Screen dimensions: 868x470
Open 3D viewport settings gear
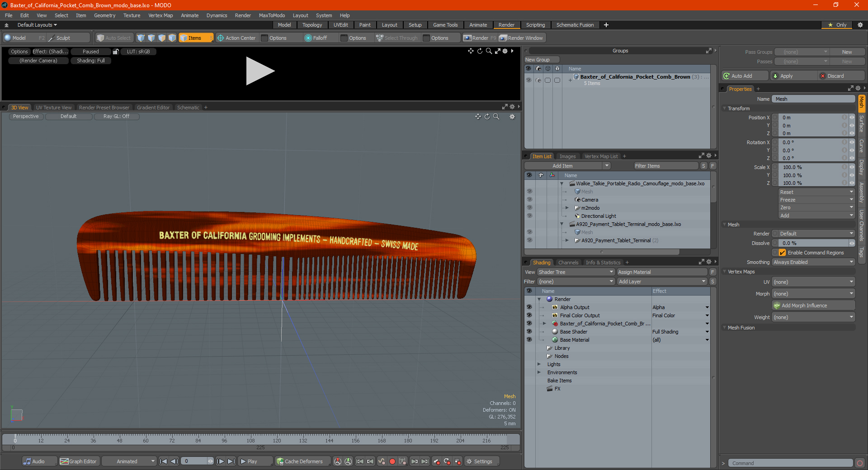pos(512,117)
